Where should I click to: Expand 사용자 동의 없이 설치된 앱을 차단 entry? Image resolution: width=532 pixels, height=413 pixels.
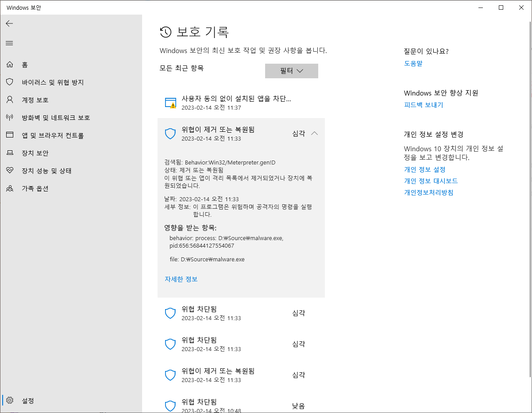pyautogui.click(x=241, y=103)
